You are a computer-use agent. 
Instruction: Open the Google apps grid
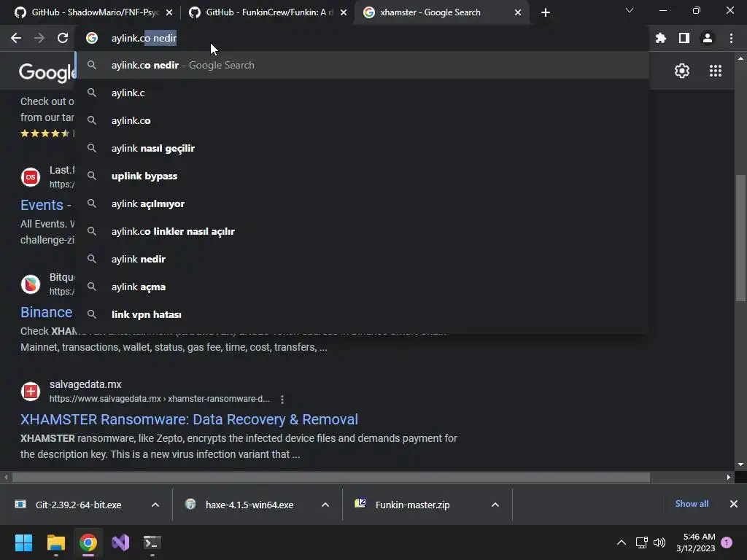click(x=715, y=71)
